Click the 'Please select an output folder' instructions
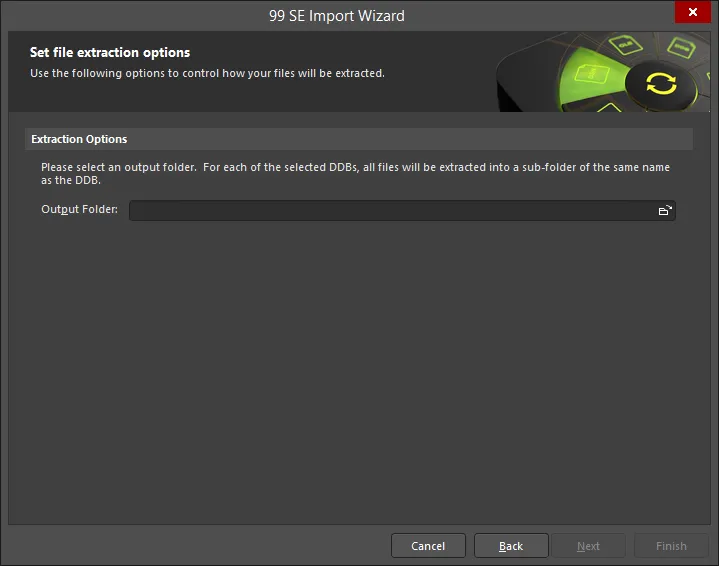 pos(355,173)
